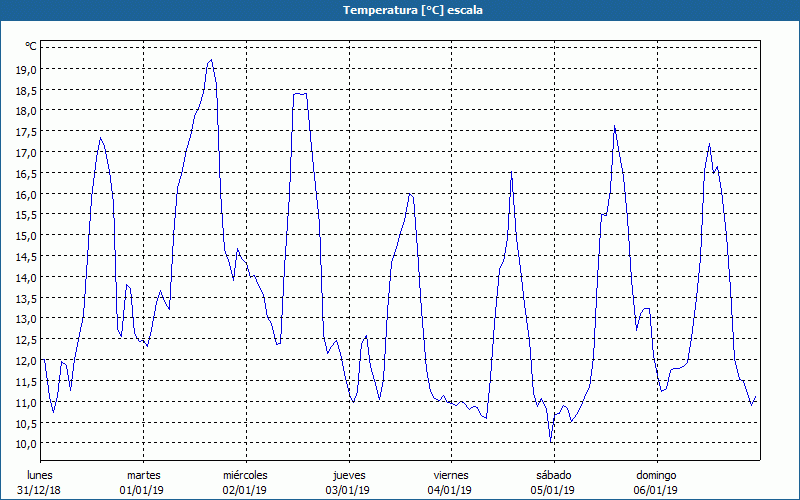Click the 31/12/18 date label
The width and height of the screenshot is (800, 500).
[39, 490]
